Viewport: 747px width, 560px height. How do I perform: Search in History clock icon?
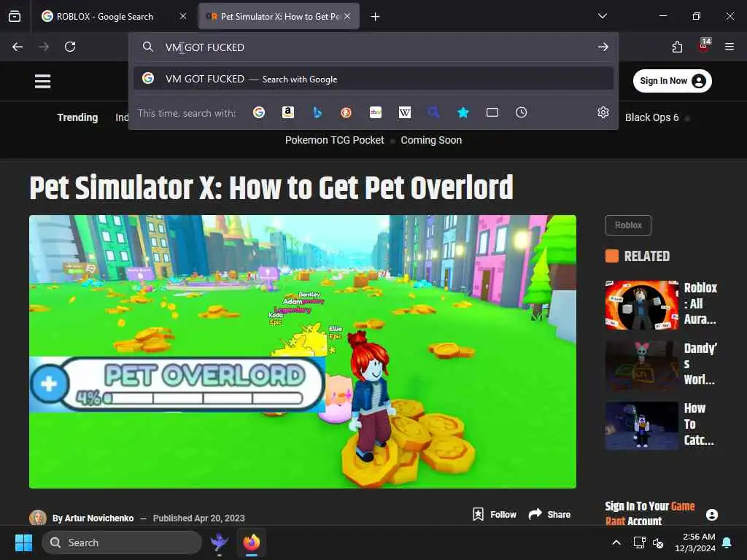coord(521,112)
